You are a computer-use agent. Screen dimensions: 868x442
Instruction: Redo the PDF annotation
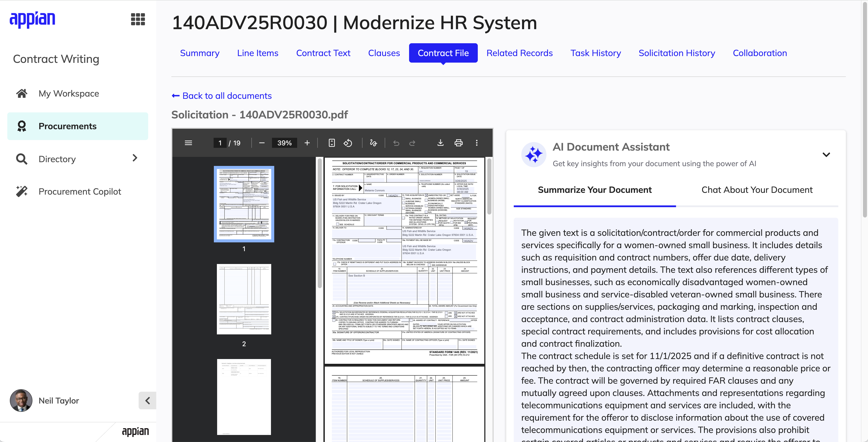pyautogui.click(x=412, y=143)
